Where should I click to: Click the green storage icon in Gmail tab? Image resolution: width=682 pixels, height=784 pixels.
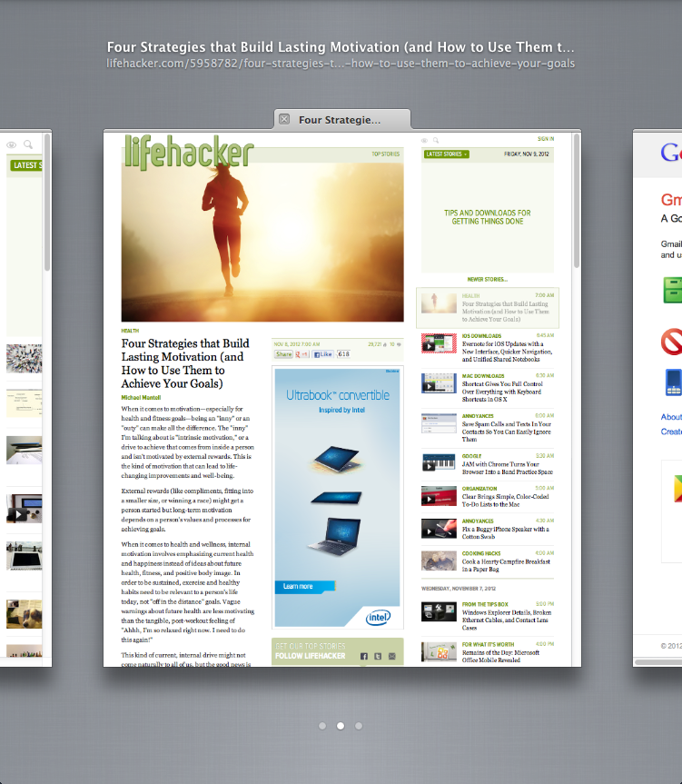(x=673, y=290)
